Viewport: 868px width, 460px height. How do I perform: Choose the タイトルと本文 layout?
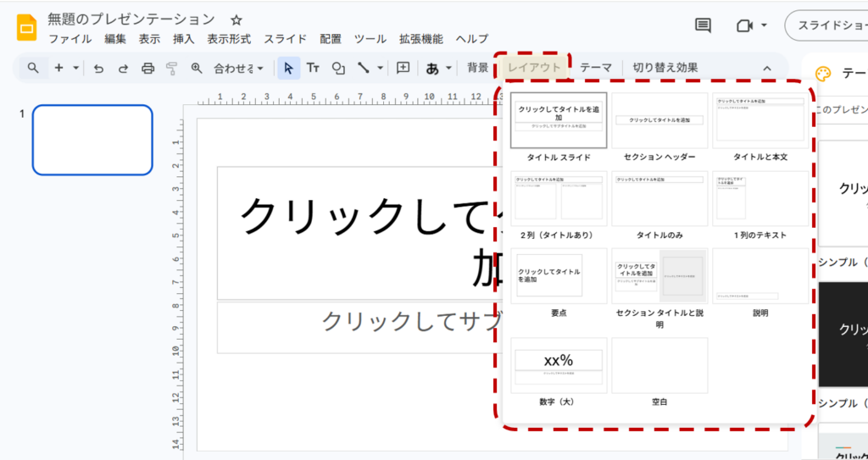coord(760,120)
